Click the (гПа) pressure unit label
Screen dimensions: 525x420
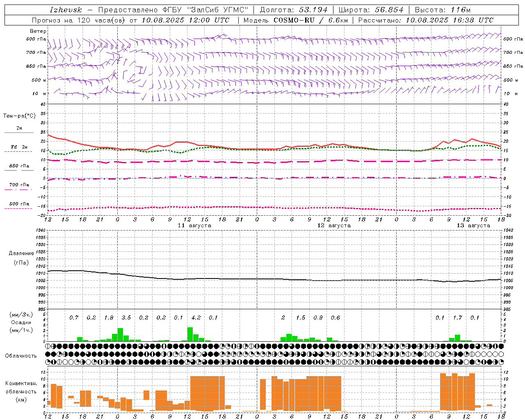[x=21, y=263]
